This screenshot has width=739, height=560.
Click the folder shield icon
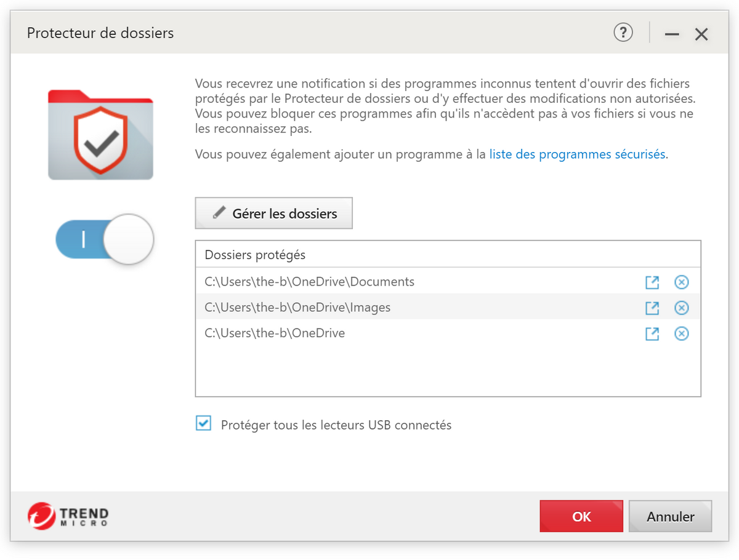100,135
